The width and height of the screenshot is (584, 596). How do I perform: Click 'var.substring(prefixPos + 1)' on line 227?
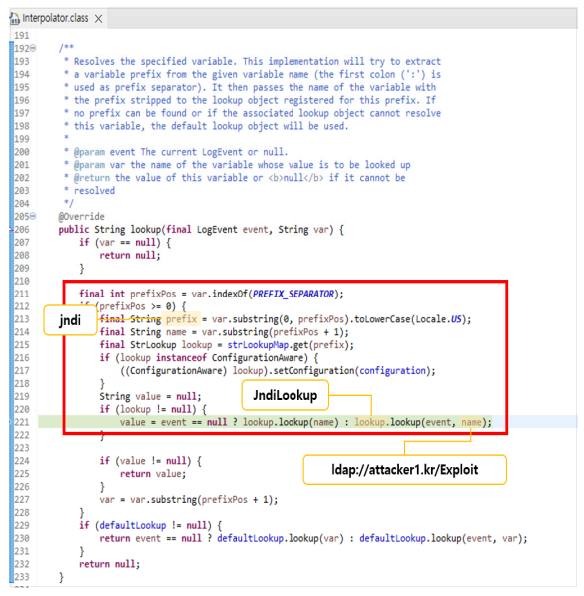click(x=201, y=499)
